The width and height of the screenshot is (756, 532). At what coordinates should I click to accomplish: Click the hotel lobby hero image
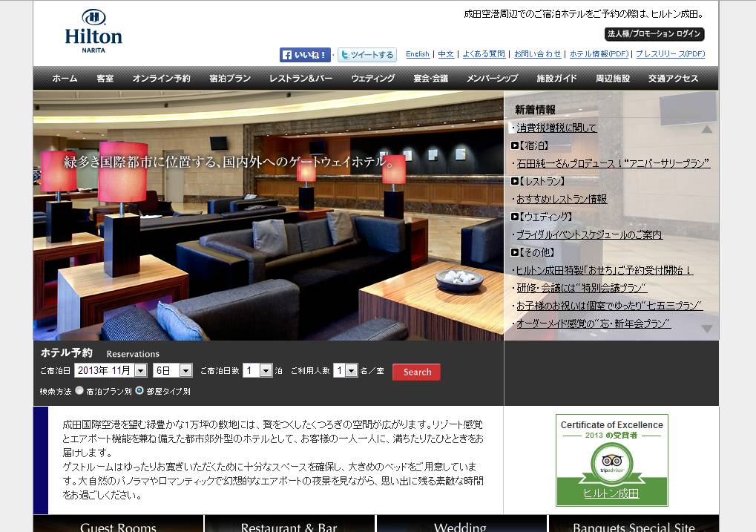pyautogui.click(x=268, y=216)
